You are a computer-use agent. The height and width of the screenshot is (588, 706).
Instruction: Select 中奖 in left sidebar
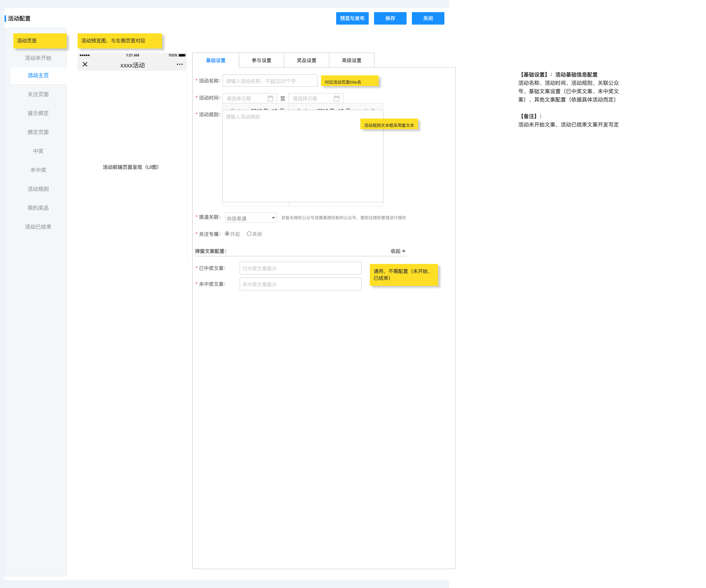(x=38, y=151)
